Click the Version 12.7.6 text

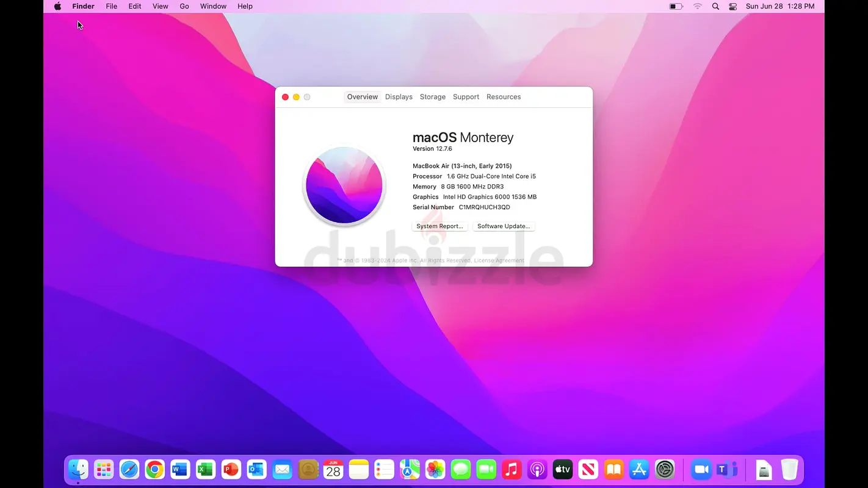[x=432, y=149]
